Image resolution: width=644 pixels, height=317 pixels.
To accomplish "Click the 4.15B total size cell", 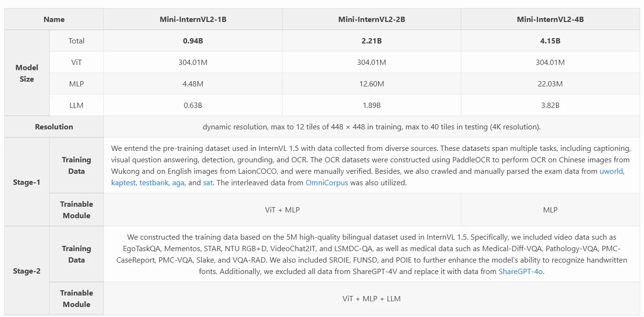I will [550, 41].
